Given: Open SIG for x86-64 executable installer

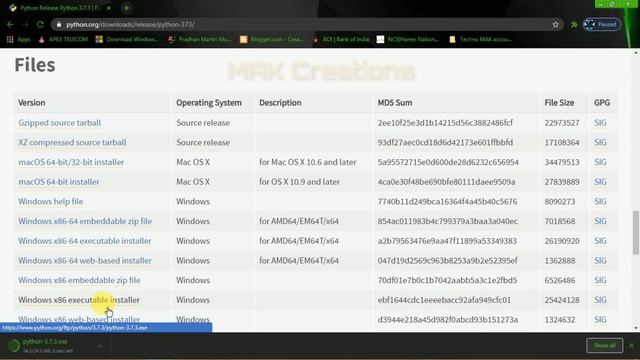Looking at the screenshot, I should pos(600,241).
